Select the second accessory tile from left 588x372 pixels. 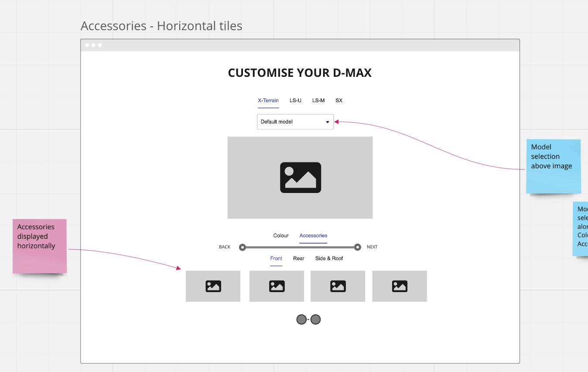pyautogui.click(x=277, y=286)
